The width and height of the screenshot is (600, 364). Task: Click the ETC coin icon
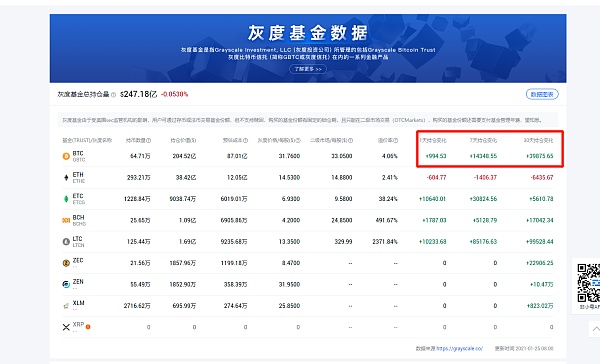[x=66, y=199]
